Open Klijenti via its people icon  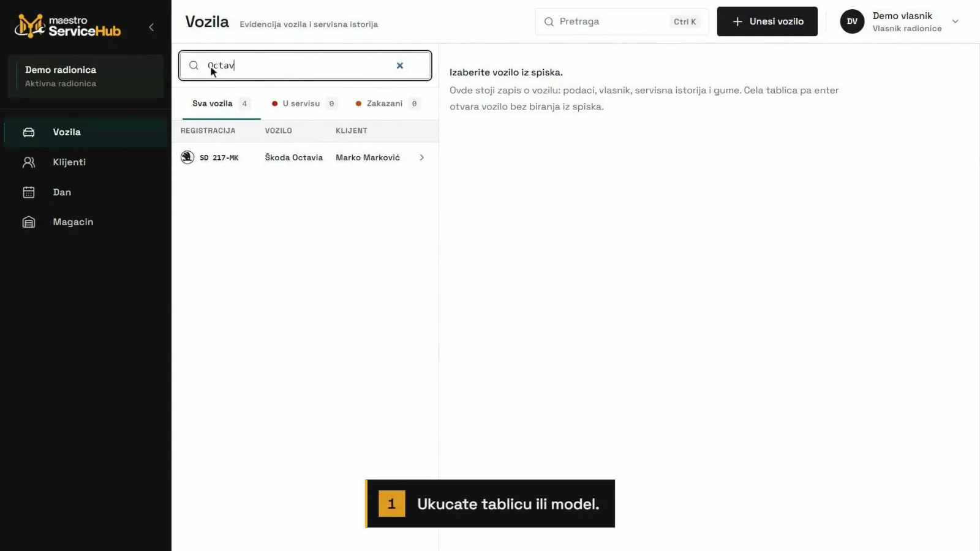pyautogui.click(x=29, y=162)
